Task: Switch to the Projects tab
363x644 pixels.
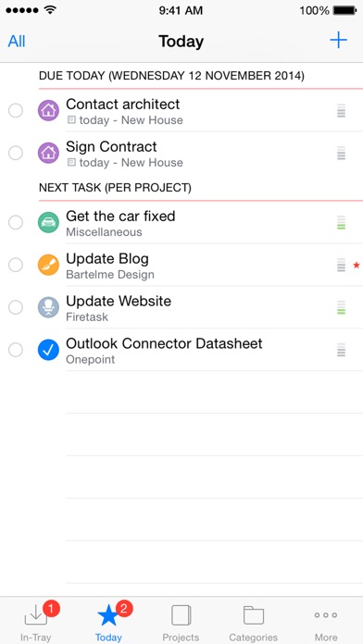Action: pos(181,621)
